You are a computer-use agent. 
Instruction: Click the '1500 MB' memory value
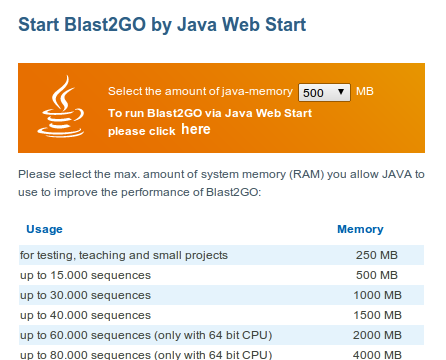click(x=377, y=315)
